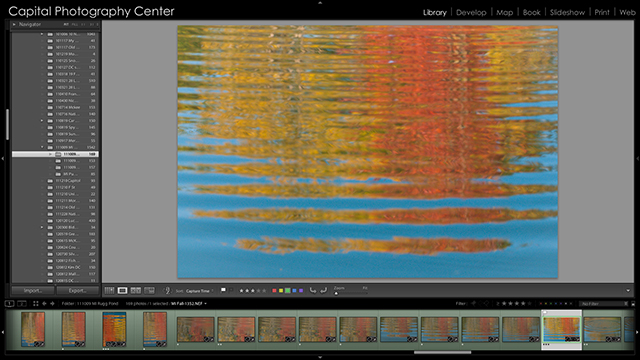The width and height of the screenshot is (640, 360).
Task: Click the Export button
Action: (78, 290)
